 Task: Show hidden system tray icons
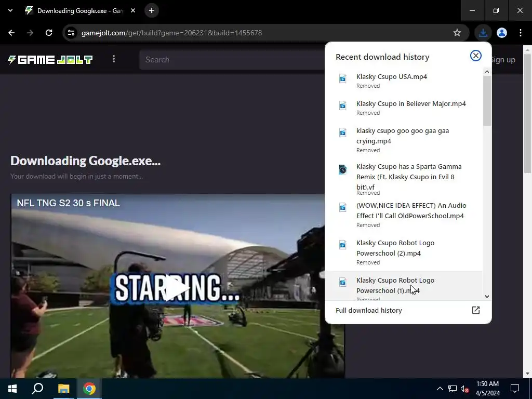coord(440,389)
